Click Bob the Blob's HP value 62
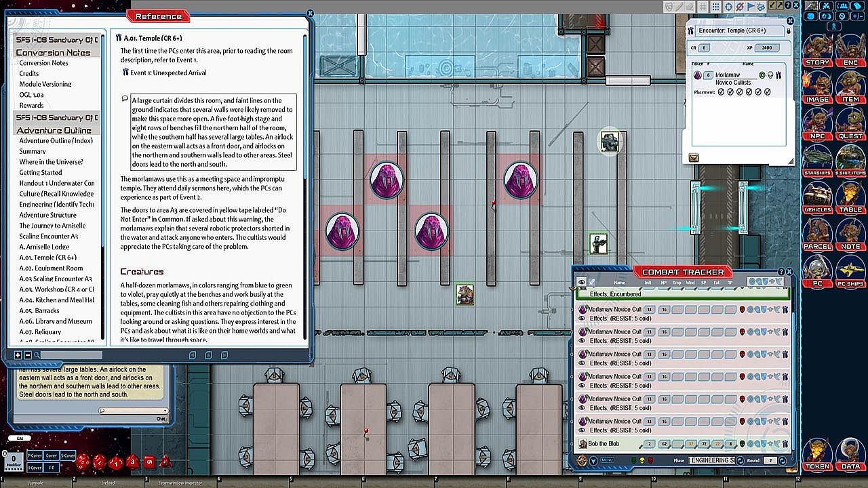The height and width of the screenshot is (488, 868). pyautogui.click(x=664, y=444)
